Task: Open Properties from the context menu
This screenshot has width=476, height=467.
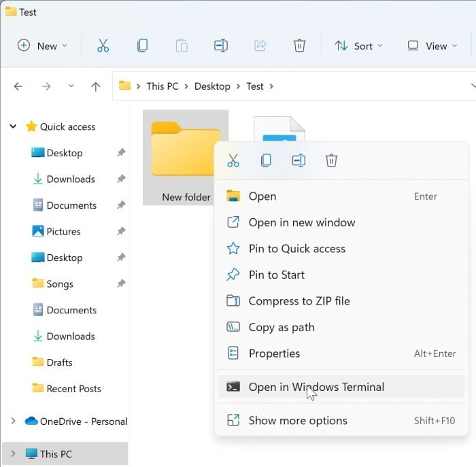Action: [x=341, y=353]
